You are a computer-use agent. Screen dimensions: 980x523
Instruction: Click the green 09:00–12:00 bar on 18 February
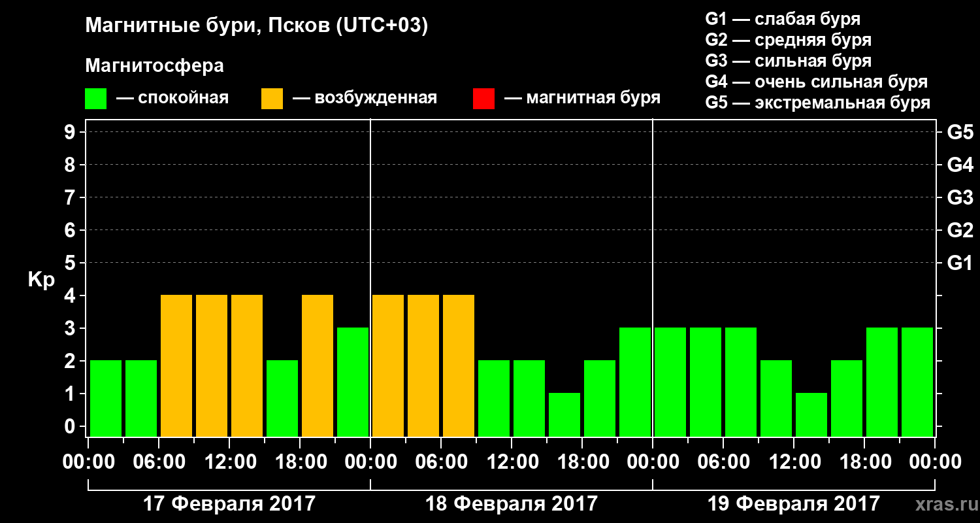pos(494,398)
